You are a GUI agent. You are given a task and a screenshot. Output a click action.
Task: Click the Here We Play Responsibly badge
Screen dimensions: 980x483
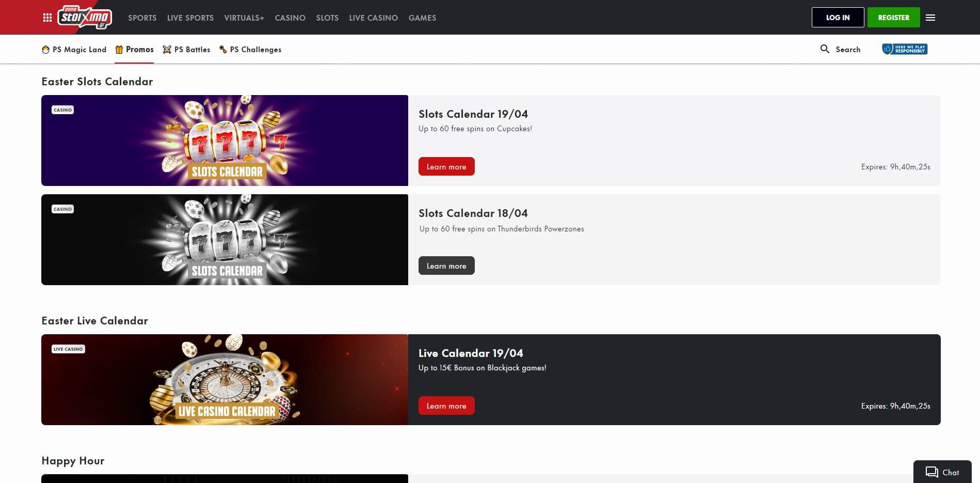pyautogui.click(x=905, y=49)
